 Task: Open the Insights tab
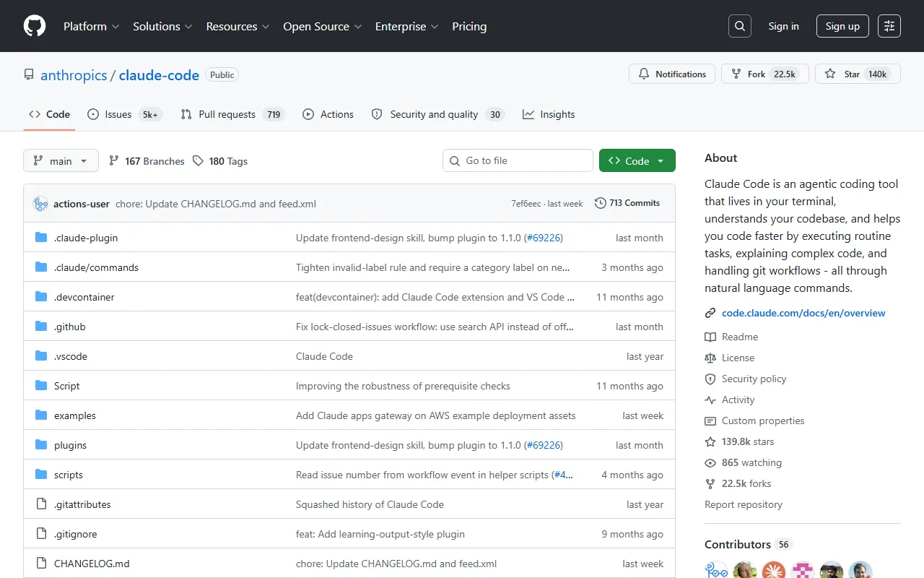[549, 114]
